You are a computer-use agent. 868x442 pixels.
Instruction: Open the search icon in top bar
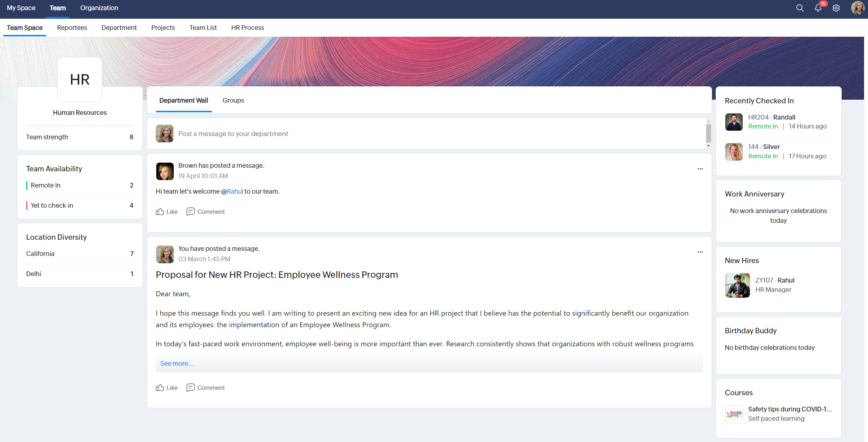[x=800, y=8]
